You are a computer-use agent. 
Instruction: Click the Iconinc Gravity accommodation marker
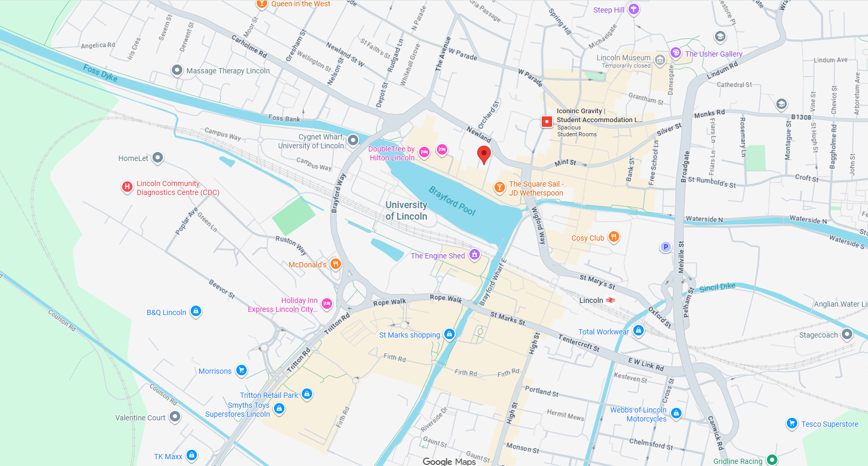pyautogui.click(x=547, y=122)
